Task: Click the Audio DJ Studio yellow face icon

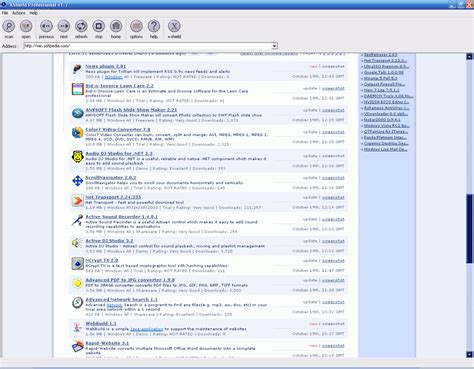Action: pos(77,157)
